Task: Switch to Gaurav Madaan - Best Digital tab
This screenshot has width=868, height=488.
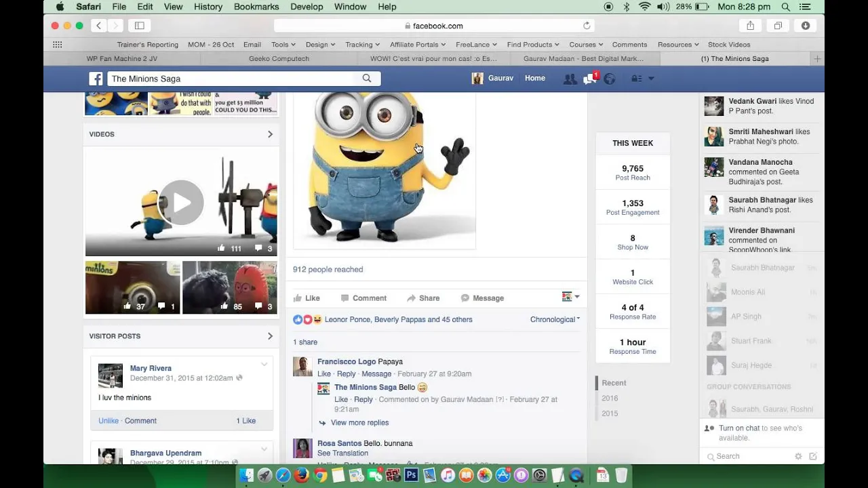Action: point(583,59)
